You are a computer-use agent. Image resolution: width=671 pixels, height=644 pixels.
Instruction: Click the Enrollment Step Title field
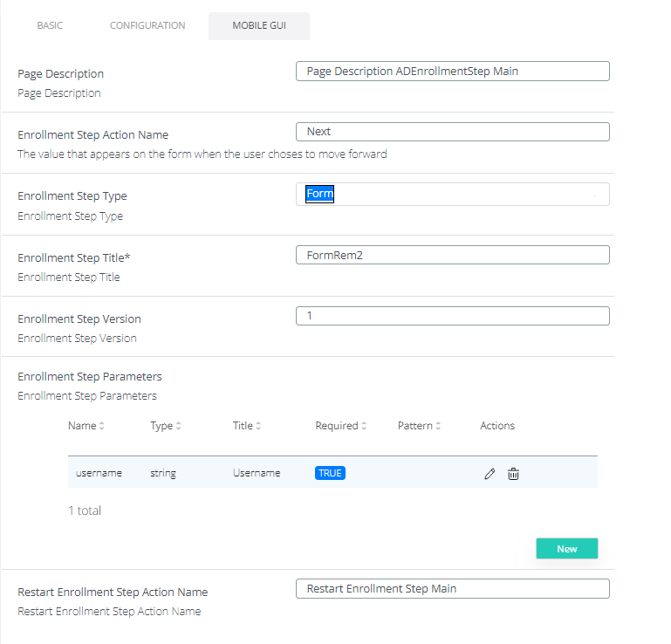click(x=452, y=255)
